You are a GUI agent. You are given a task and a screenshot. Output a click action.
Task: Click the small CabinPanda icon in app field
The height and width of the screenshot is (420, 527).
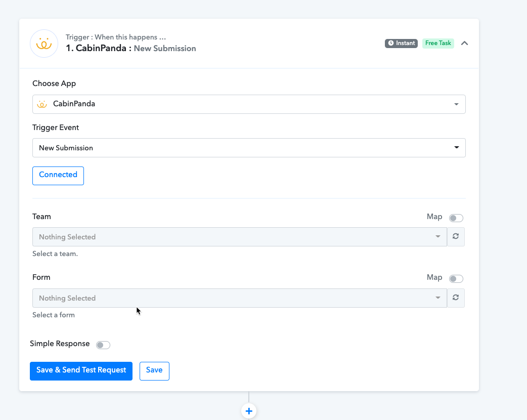coord(42,104)
